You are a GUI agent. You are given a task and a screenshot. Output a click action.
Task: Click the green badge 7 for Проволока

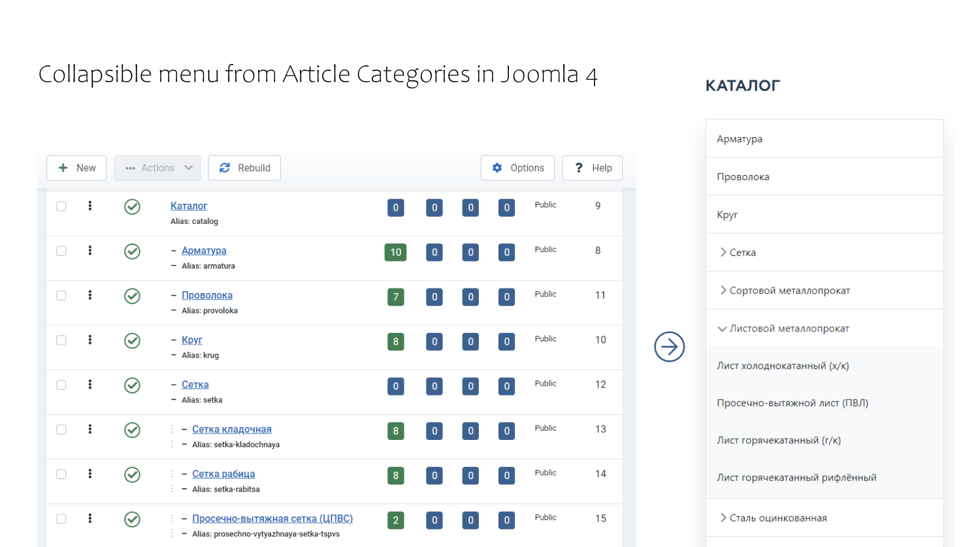click(395, 297)
